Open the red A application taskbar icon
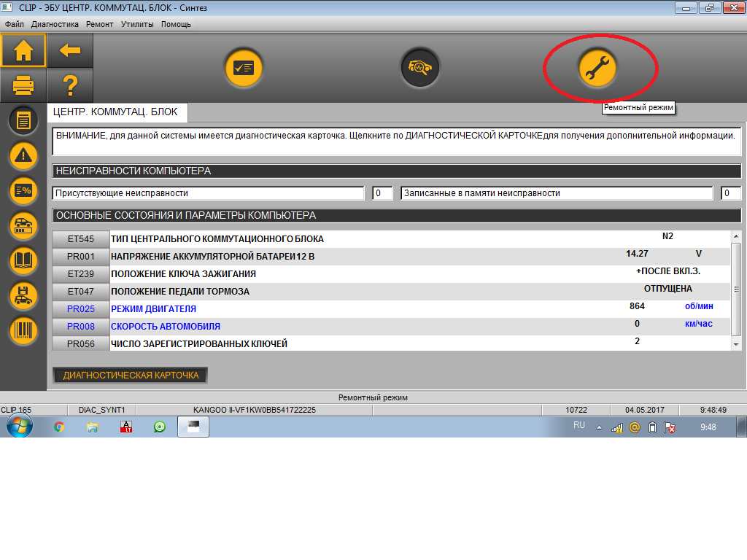The width and height of the screenshot is (747, 560). 126,427
